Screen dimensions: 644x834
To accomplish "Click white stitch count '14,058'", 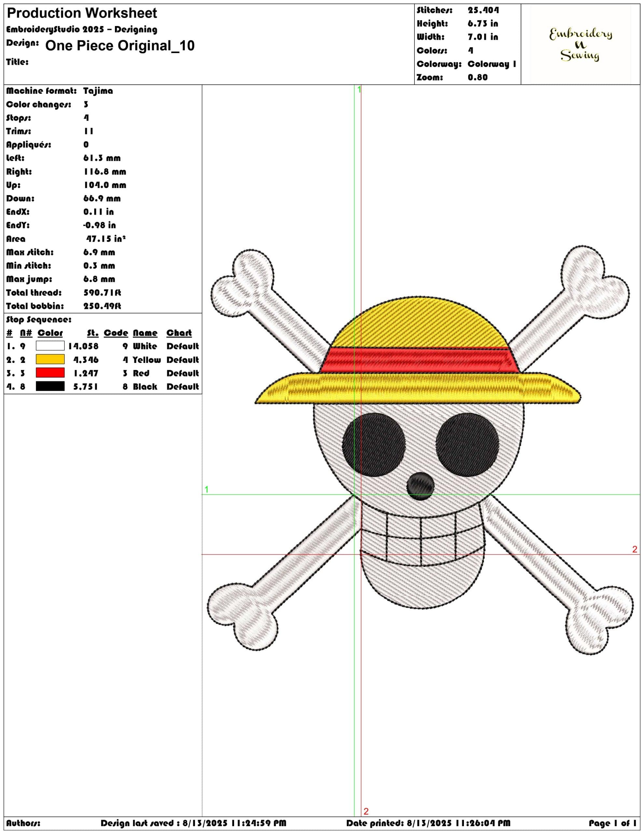I will coord(83,346).
